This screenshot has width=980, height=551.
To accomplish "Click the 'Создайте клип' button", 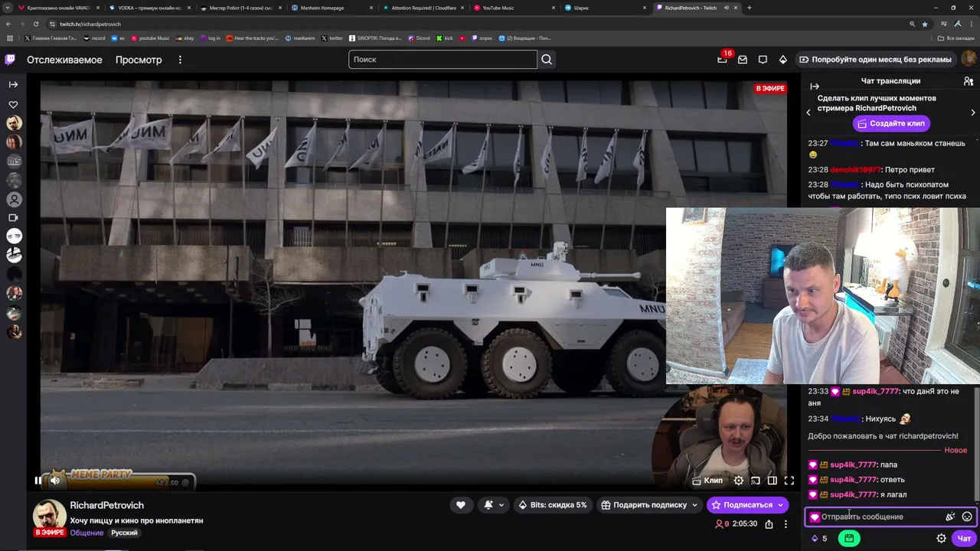I will click(x=890, y=123).
